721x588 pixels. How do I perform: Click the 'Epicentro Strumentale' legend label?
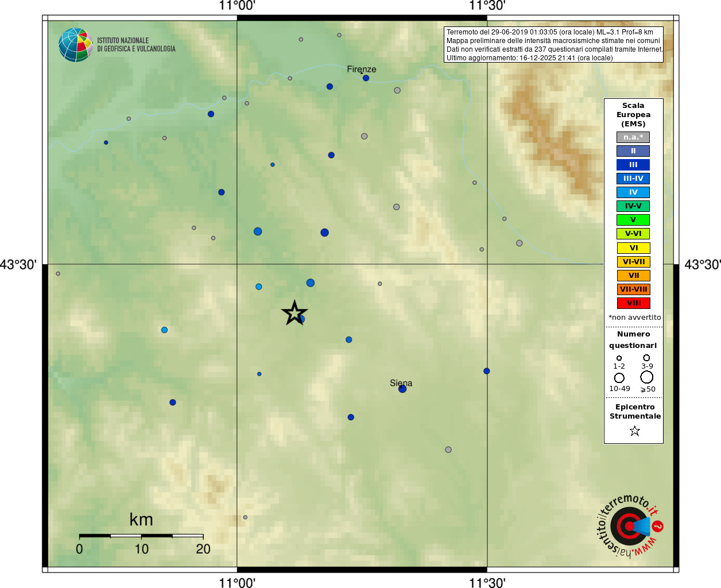pos(635,412)
